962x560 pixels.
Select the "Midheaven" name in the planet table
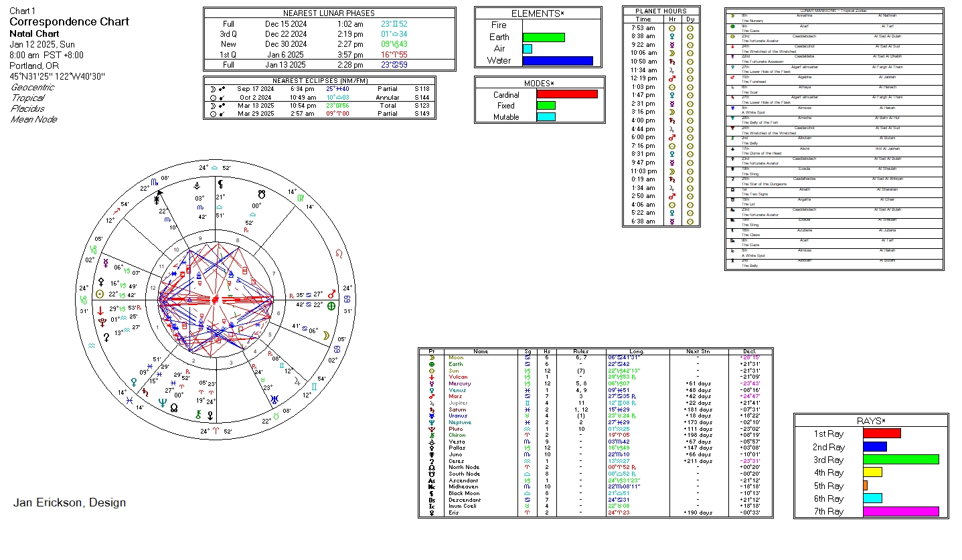coord(465,487)
